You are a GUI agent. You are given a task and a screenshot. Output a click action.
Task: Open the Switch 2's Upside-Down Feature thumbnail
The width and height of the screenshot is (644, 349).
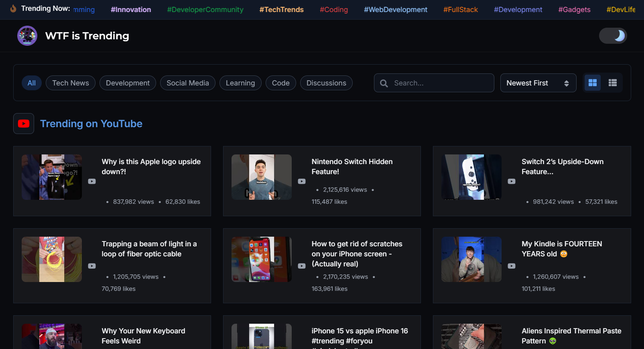pos(471,177)
